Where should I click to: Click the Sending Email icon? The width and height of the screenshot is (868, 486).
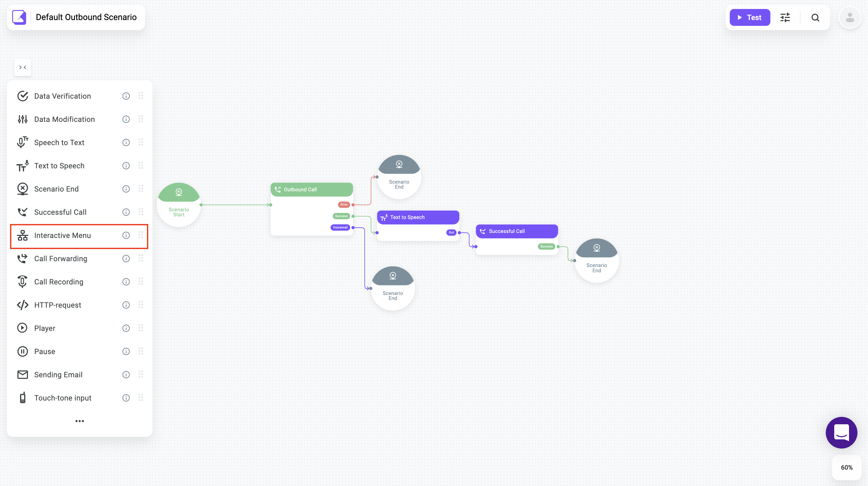pos(22,374)
